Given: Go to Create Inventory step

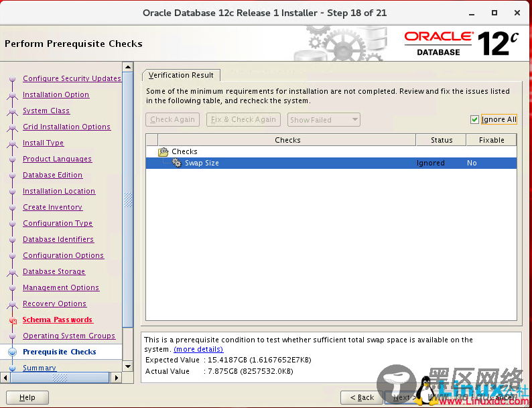Looking at the screenshot, I should click(52, 207).
